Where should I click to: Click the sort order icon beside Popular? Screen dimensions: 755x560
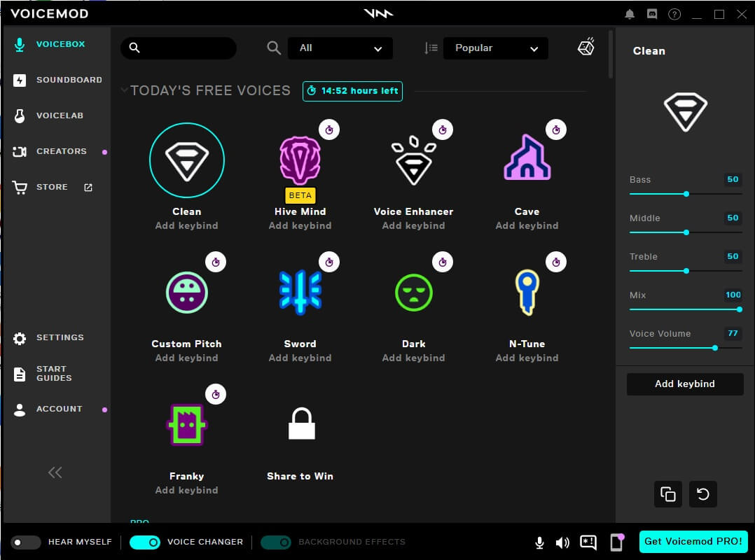coord(431,48)
